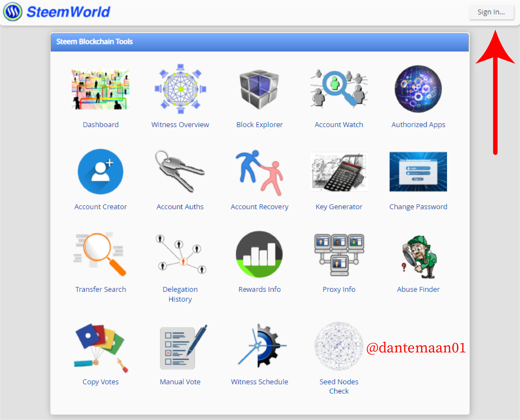520x420 pixels.
Task: Click the Block Explorer cube icon
Action: click(x=260, y=89)
